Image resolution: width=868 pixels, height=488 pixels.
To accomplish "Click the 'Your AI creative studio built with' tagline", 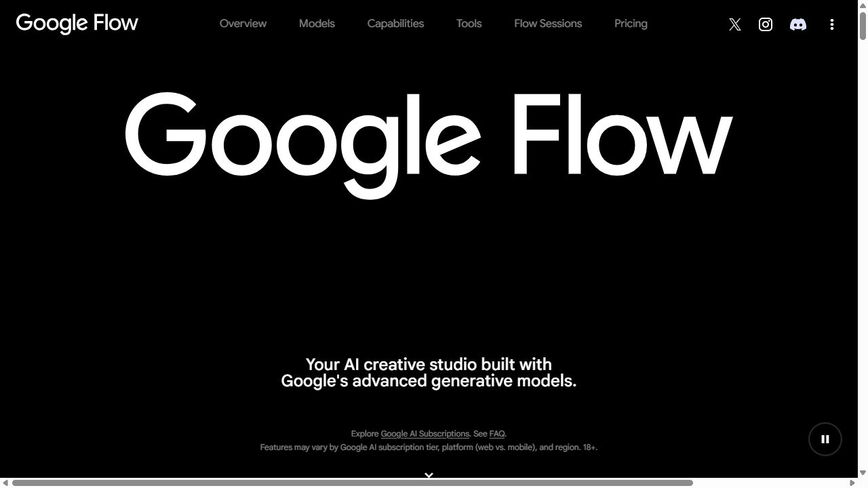I will tap(429, 365).
